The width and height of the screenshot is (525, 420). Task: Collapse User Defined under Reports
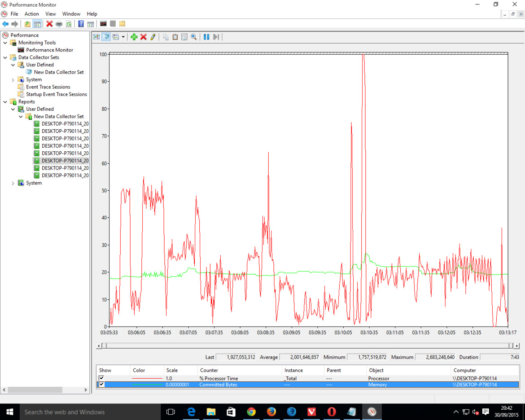point(13,109)
